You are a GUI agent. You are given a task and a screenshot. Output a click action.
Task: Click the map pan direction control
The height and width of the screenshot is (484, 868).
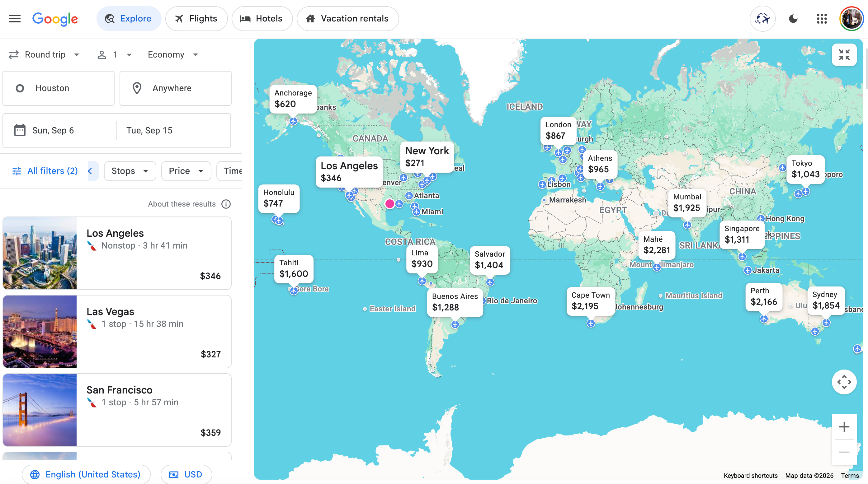coord(844,382)
